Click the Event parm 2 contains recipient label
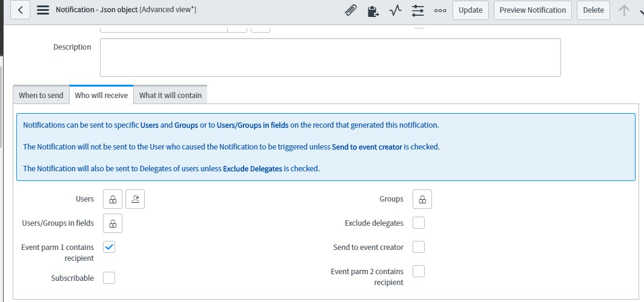The width and height of the screenshot is (644, 302). pos(367,277)
